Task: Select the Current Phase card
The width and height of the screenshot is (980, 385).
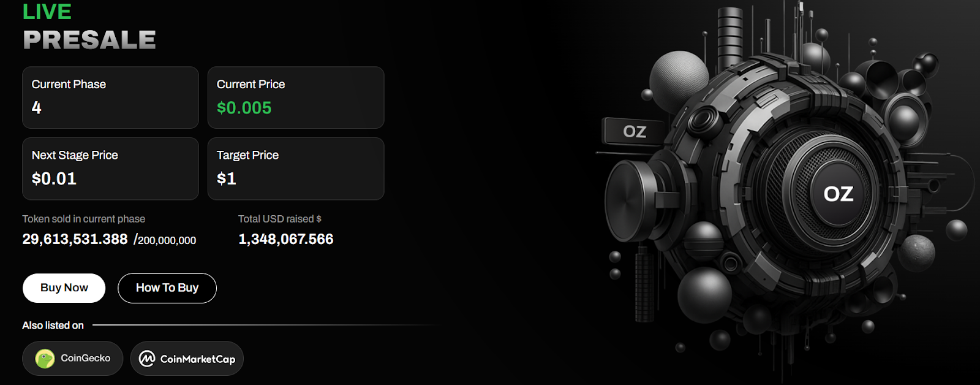Action: [110, 97]
